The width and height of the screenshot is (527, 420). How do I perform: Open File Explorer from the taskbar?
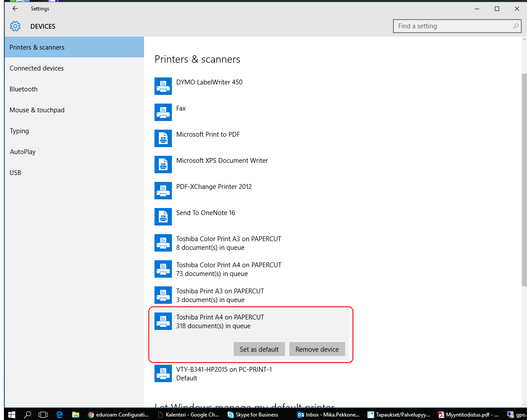click(x=75, y=415)
